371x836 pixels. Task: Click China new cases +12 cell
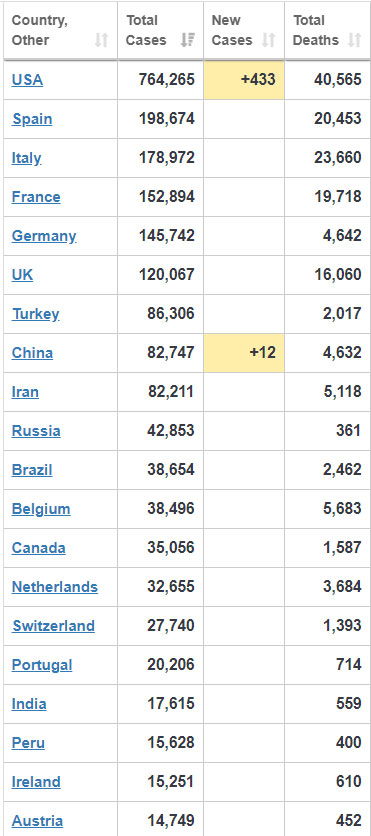click(244, 353)
